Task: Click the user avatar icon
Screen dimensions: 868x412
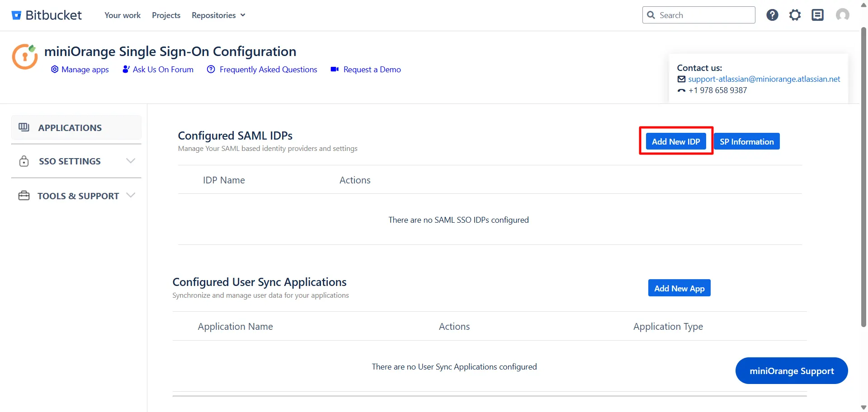Action: (842, 14)
